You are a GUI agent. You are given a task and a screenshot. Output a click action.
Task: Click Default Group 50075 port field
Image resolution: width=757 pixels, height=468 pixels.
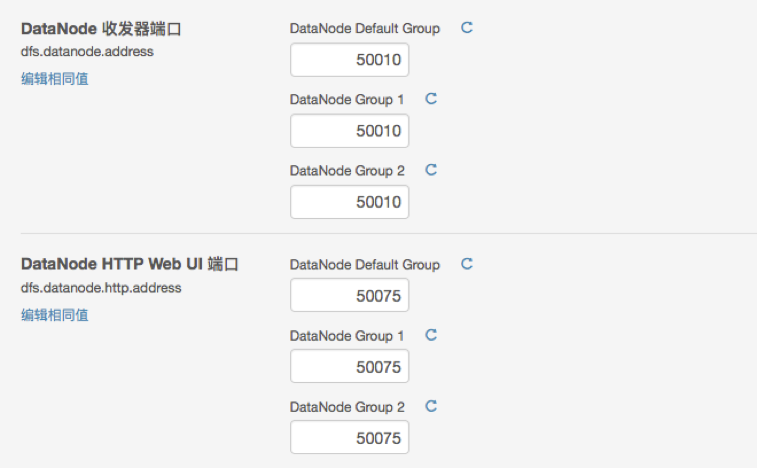pyautogui.click(x=350, y=296)
